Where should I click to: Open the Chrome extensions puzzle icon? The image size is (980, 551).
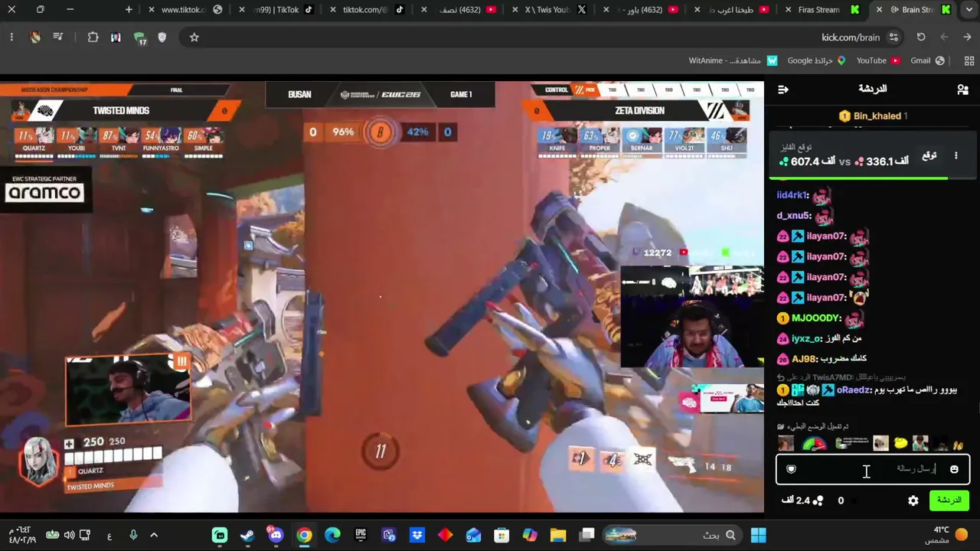pyautogui.click(x=93, y=37)
